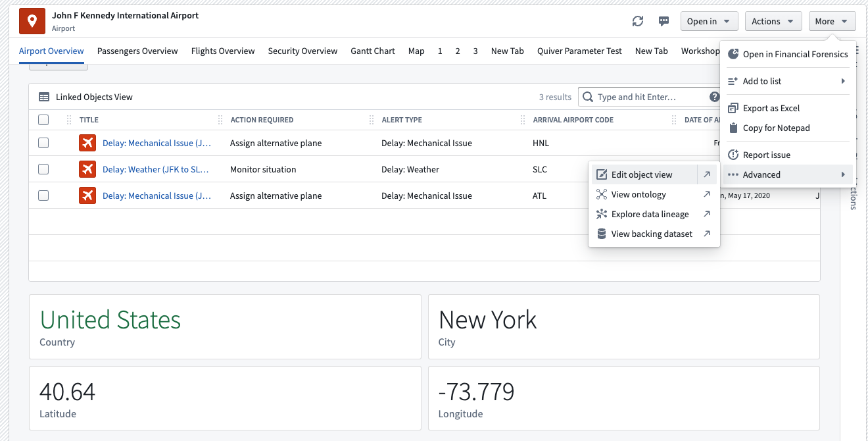Click the red airport location pin icon
Screen dimensions: 868x441
click(x=32, y=22)
